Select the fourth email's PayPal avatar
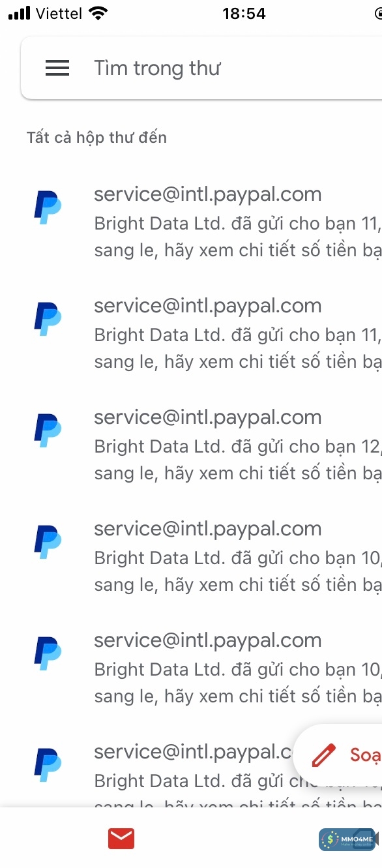 [48, 542]
